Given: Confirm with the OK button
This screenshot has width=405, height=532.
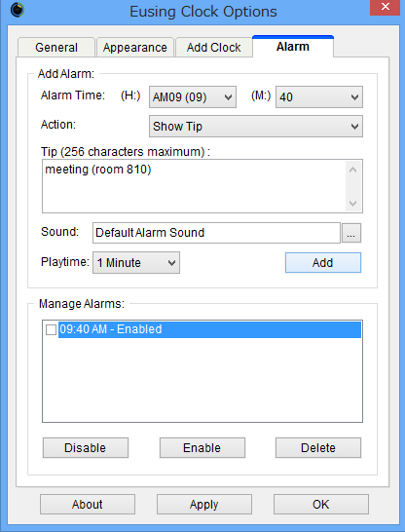Looking at the screenshot, I should pyautogui.click(x=321, y=504).
